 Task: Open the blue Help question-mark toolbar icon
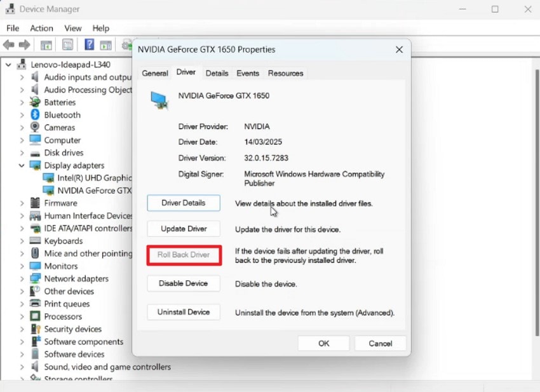(89, 44)
